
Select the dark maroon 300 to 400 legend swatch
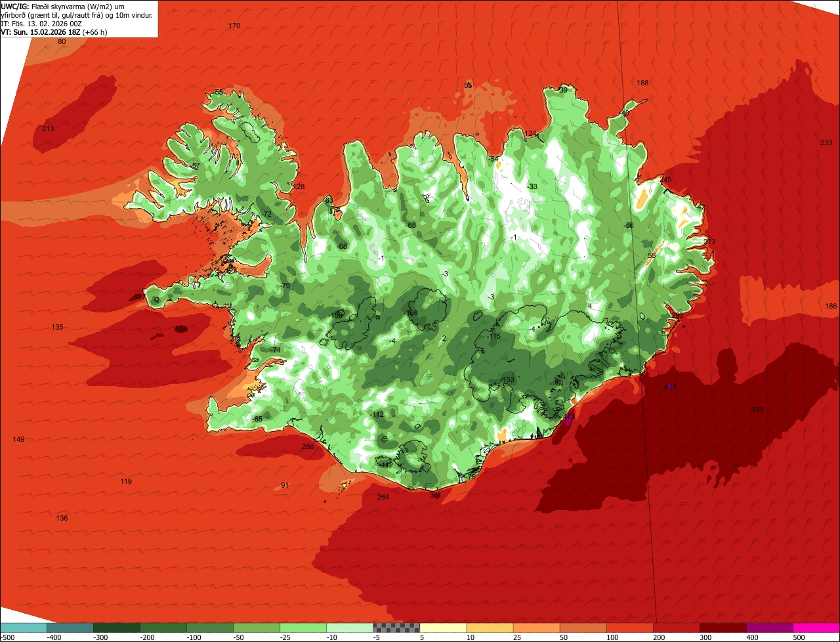click(723, 627)
